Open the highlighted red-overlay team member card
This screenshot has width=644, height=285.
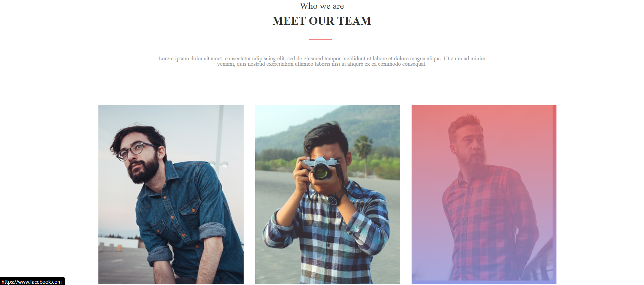(x=484, y=195)
